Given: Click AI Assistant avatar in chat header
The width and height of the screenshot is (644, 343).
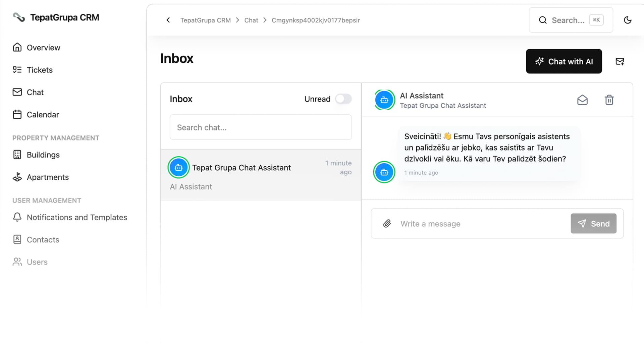Looking at the screenshot, I should (x=384, y=100).
